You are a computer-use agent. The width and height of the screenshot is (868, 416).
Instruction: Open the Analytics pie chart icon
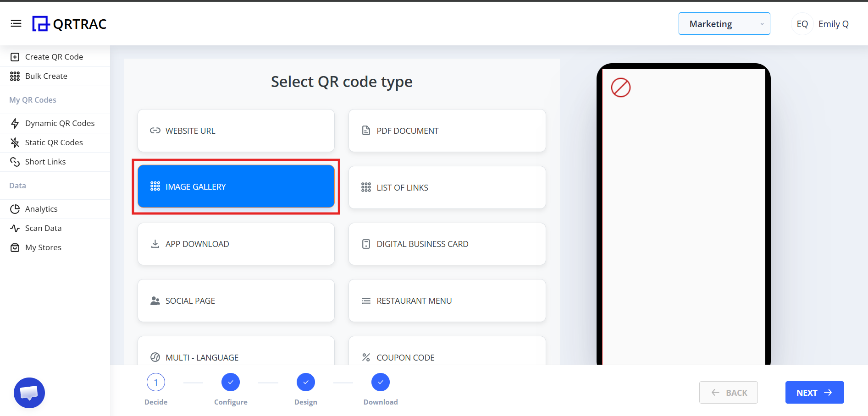15,208
